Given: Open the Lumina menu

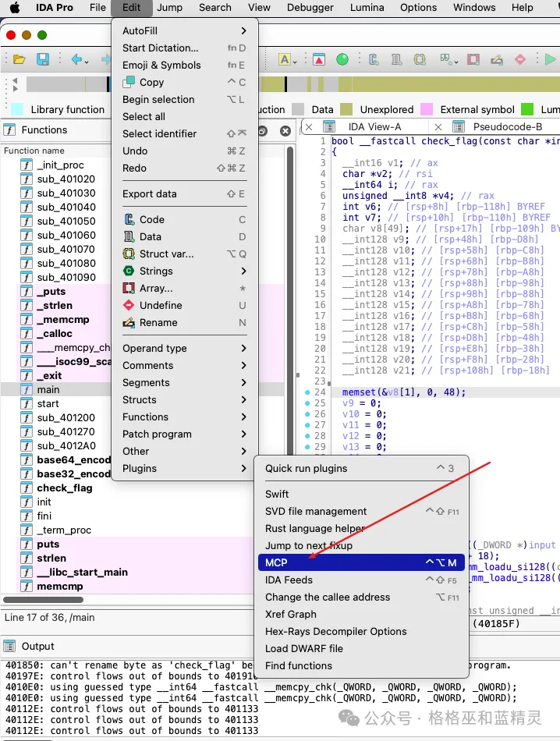Looking at the screenshot, I should point(367,8).
